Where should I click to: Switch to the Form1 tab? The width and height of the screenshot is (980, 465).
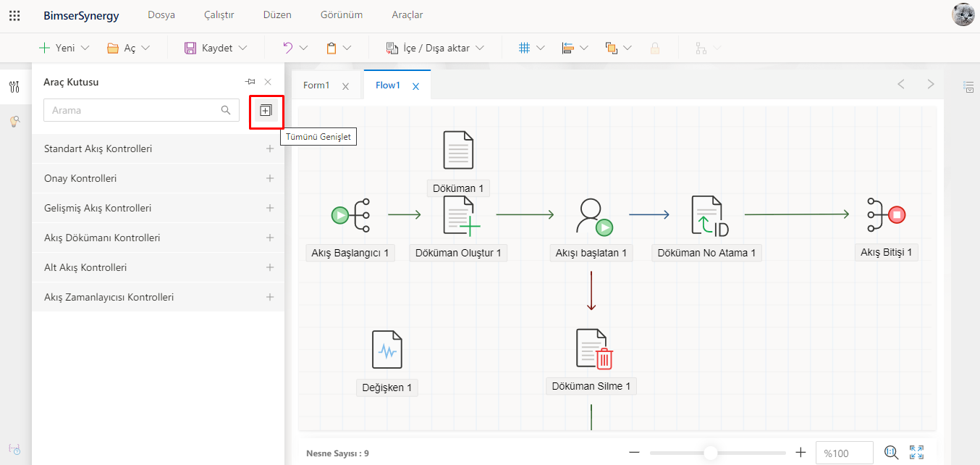(316, 85)
